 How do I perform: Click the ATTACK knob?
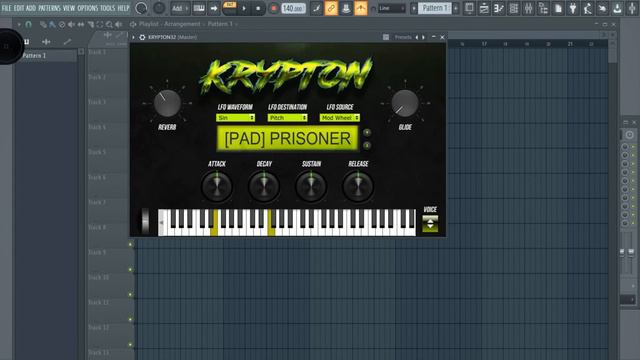tap(217, 187)
